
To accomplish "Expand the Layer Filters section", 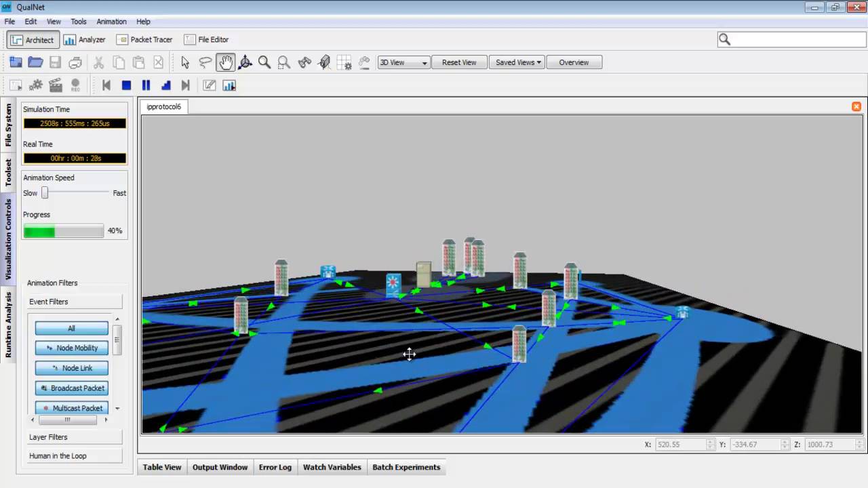I will [x=75, y=437].
